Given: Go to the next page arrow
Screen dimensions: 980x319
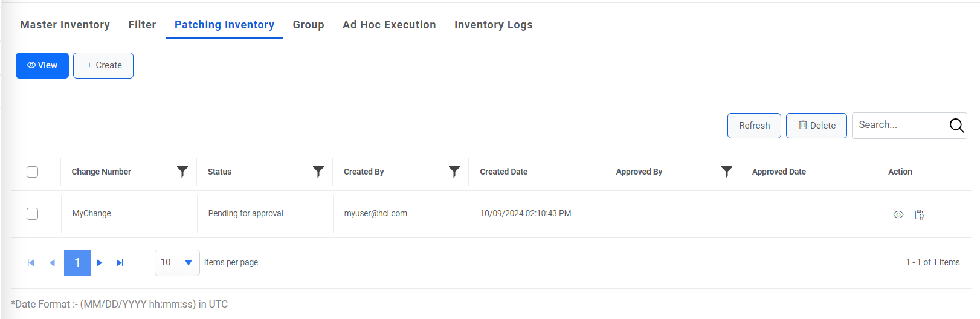Looking at the screenshot, I should [100, 263].
